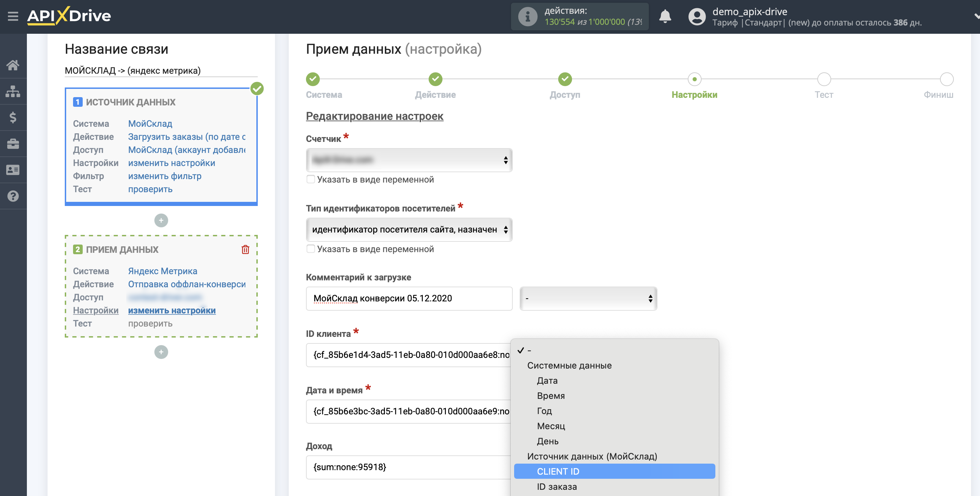
Task: Choose ID заказа in the dropdown list
Action: tap(614, 486)
